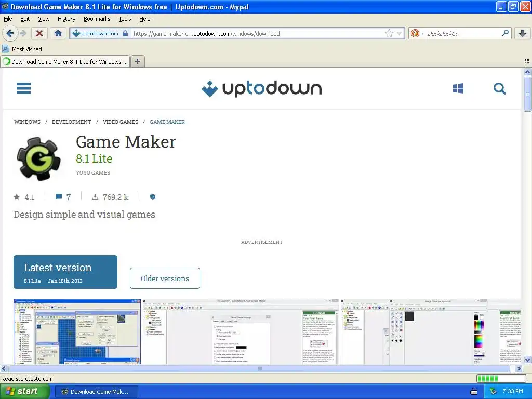532x399 pixels.
Task: Open the URL history dropdown arrow
Action: (x=400, y=33)
